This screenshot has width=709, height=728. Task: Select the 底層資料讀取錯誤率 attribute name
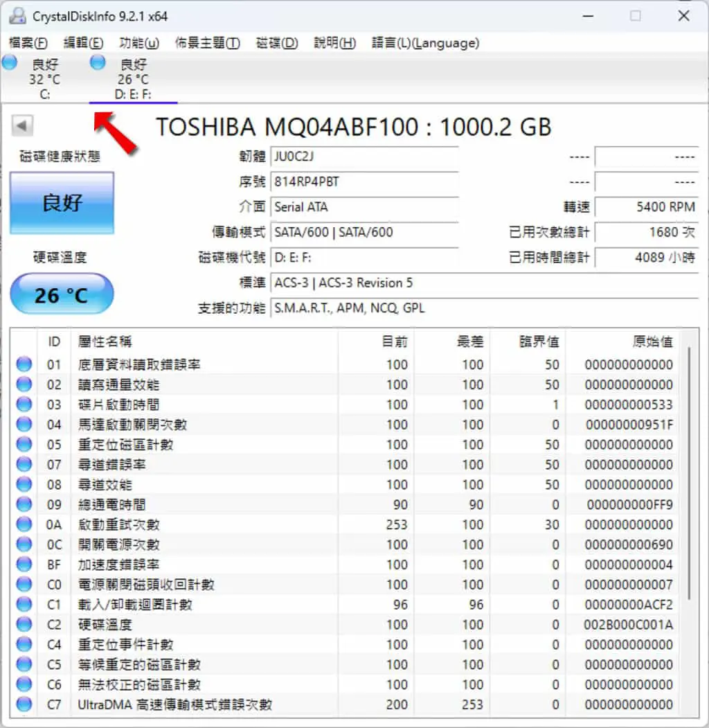139,364
